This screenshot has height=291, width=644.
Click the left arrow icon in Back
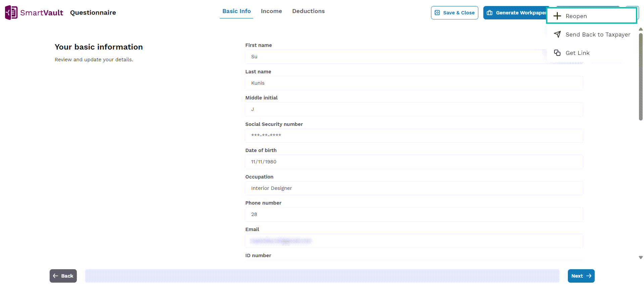point(56,276)
